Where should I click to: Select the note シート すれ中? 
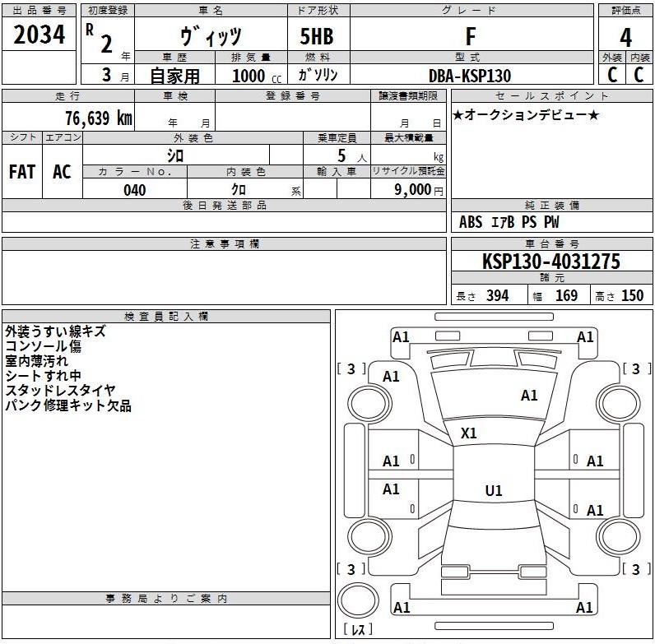43,375
